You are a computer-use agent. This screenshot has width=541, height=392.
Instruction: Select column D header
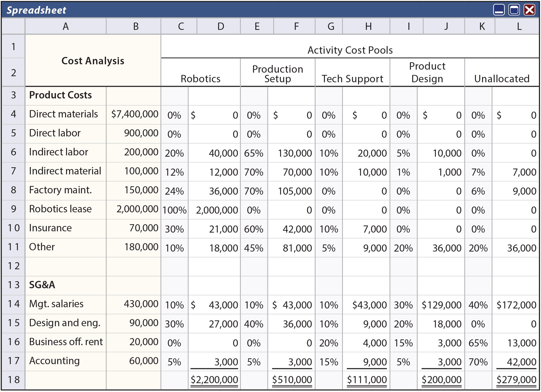tap(221, 26)
